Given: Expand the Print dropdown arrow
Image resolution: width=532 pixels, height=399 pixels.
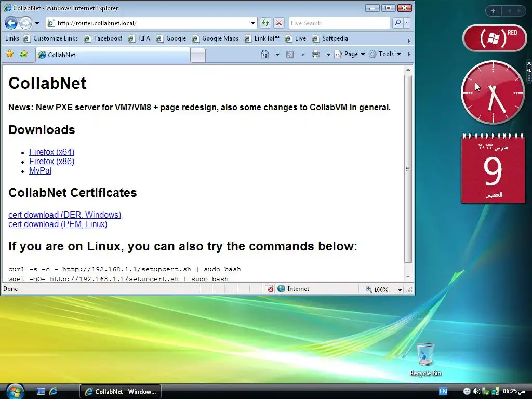Looking at the screenshot, I should tap(328, 54).
